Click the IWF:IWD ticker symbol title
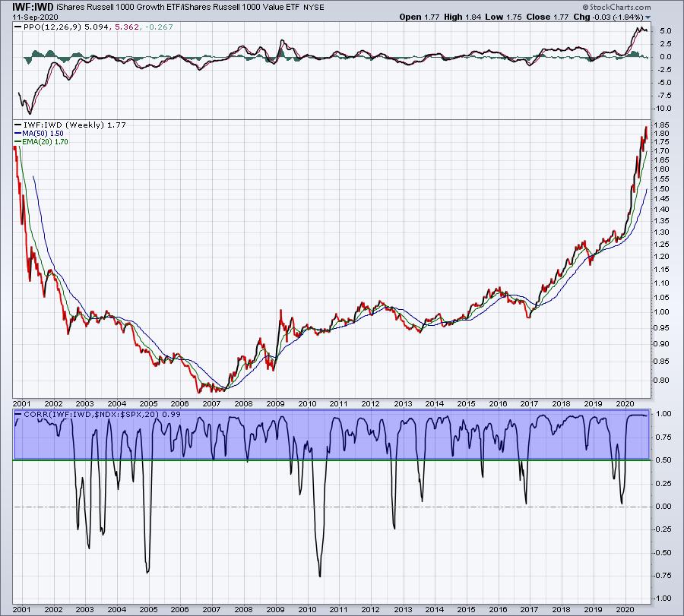The image size is (684, 616). tap(33, 7)
